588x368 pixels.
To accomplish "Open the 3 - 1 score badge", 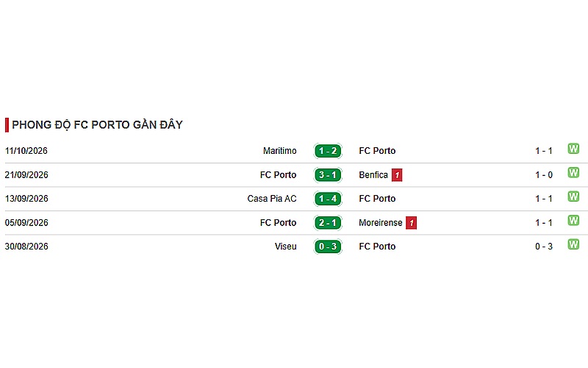I will click(x=328, y=175).
